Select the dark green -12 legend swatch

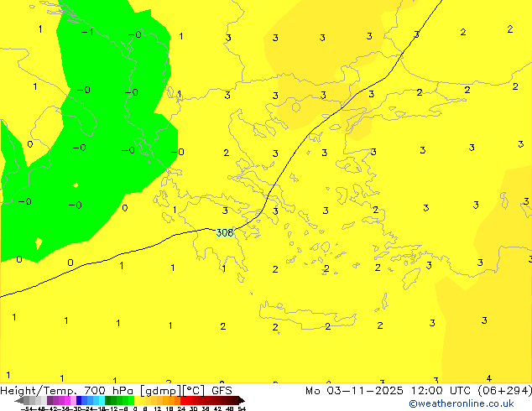point(108,401)
